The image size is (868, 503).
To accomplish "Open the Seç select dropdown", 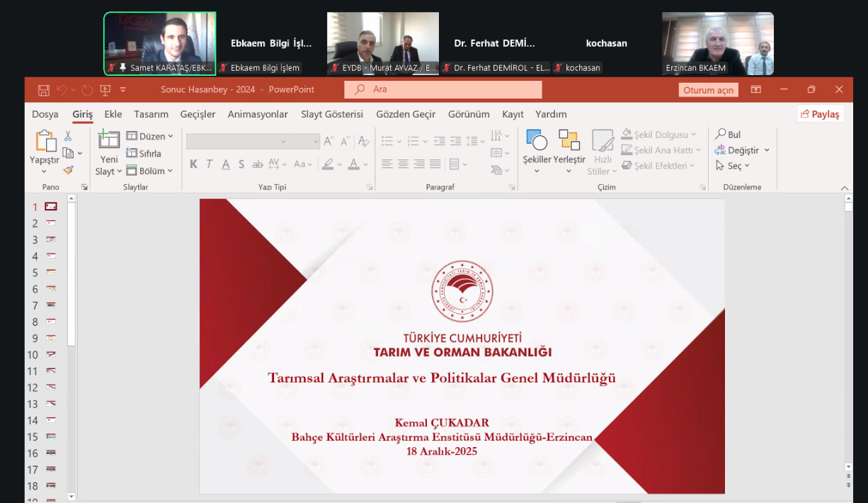I will pyautogui.click(x=747, y=166).
